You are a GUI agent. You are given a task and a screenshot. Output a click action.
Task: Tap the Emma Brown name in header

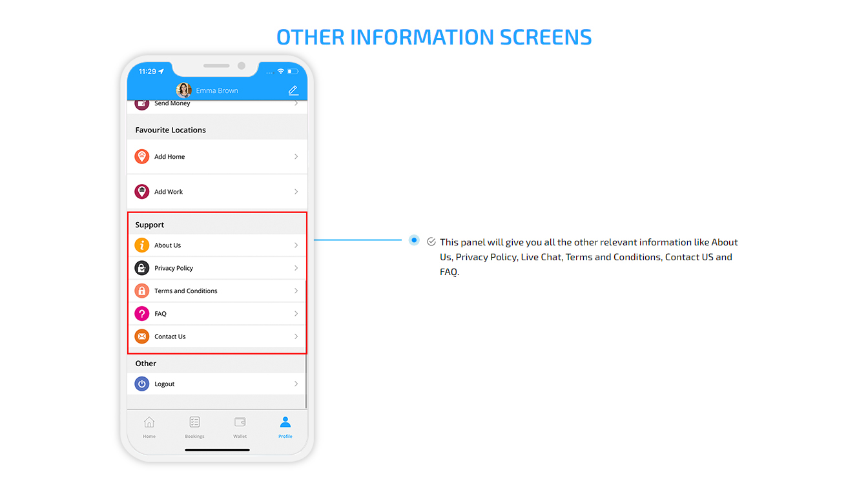[217, 90]
